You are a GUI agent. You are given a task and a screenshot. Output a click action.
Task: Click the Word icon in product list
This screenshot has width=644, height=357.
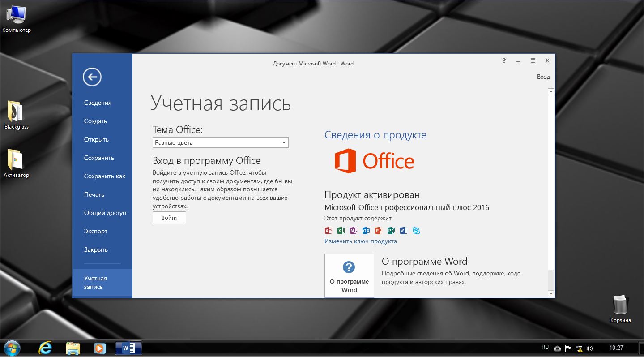point(404,231)
